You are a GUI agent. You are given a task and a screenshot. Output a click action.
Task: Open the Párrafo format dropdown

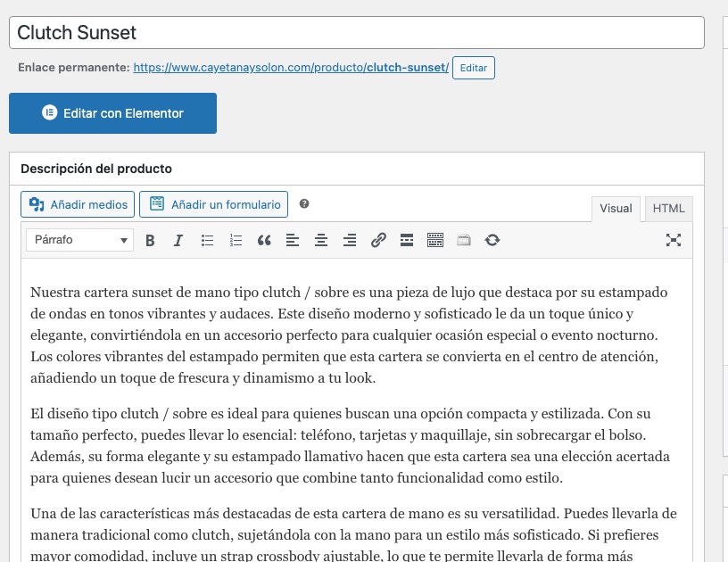(x=80, y=240)
